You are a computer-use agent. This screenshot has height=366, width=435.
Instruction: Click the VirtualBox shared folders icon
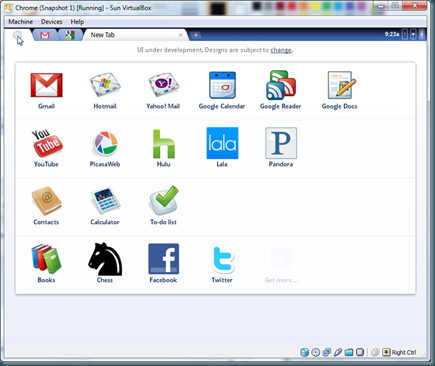pos(349,352)
